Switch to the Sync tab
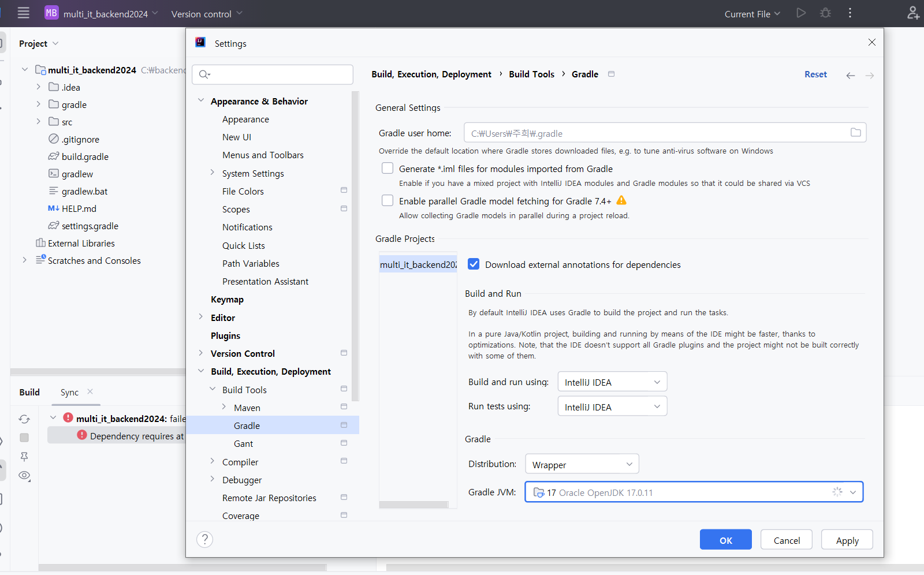Image resolution: width=924 pixels, height=575 pixels. pyautogui.click(x=69, y=393)
